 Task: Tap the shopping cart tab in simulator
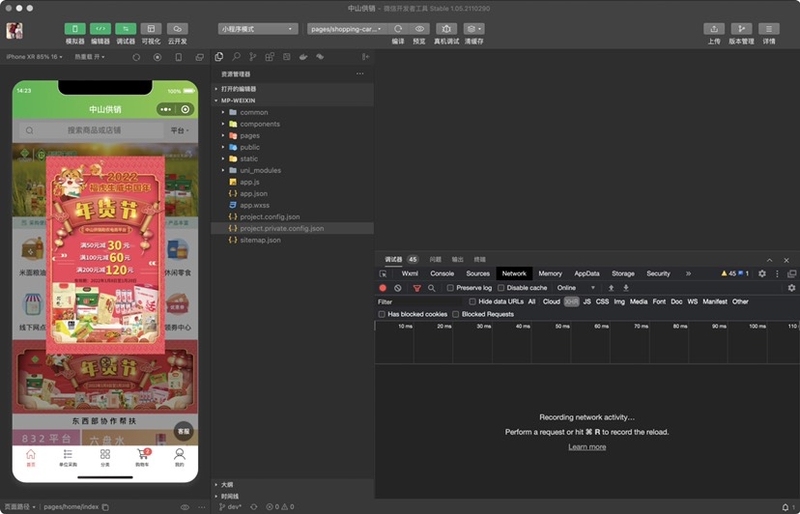tap(142, 457)
